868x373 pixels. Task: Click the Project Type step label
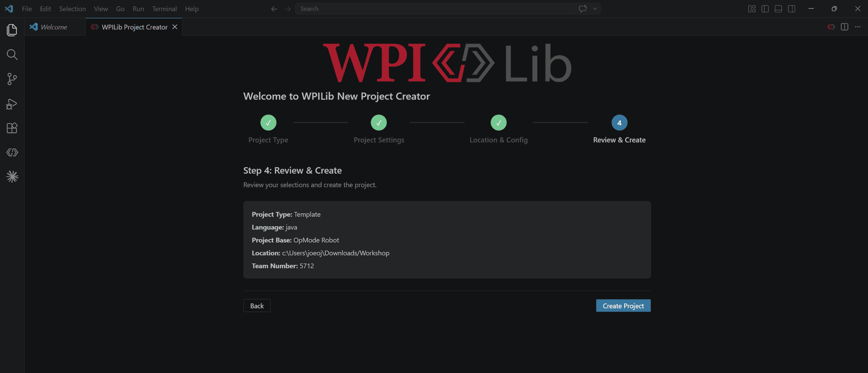tap(268, 140)
